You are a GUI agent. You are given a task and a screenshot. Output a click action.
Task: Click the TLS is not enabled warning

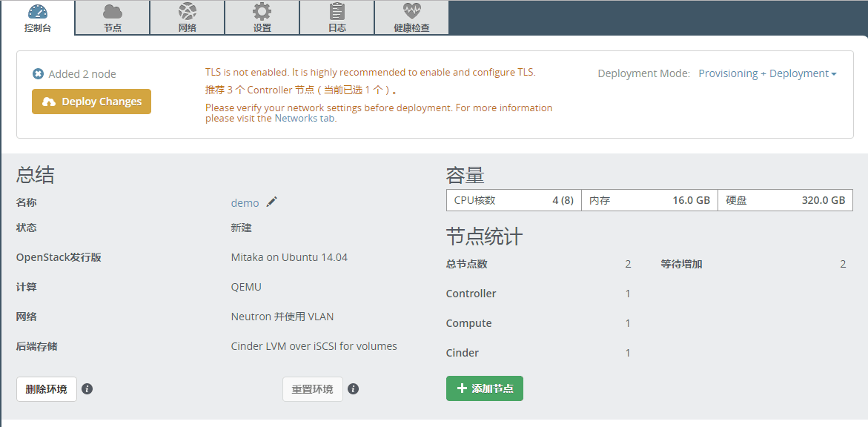click(x=371, y=72)
